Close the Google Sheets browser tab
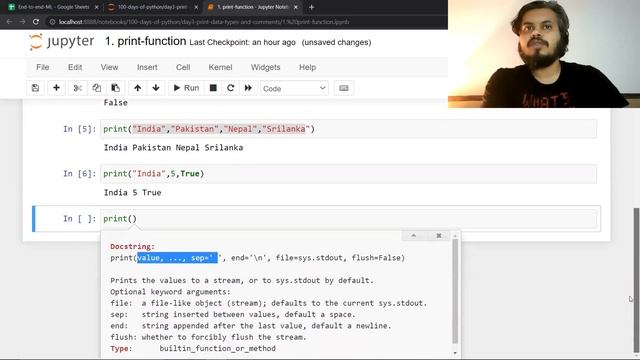640x360 pixels. pos(96,7)
